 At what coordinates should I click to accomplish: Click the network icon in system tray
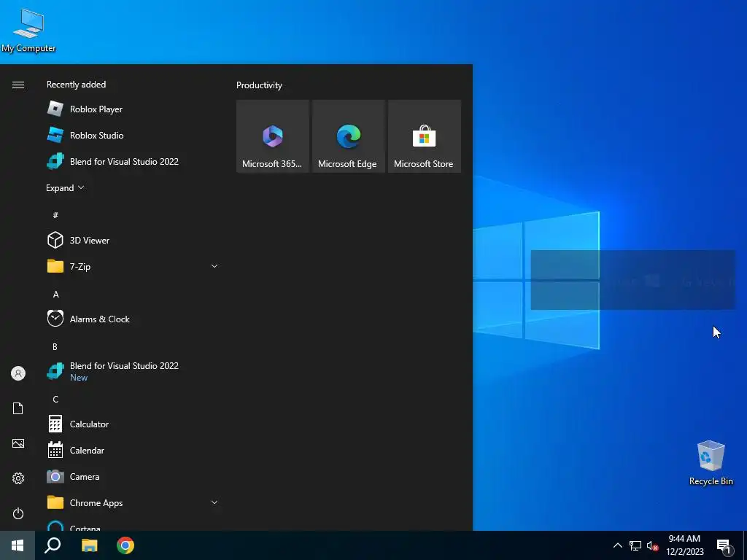[x=635, y=545]
